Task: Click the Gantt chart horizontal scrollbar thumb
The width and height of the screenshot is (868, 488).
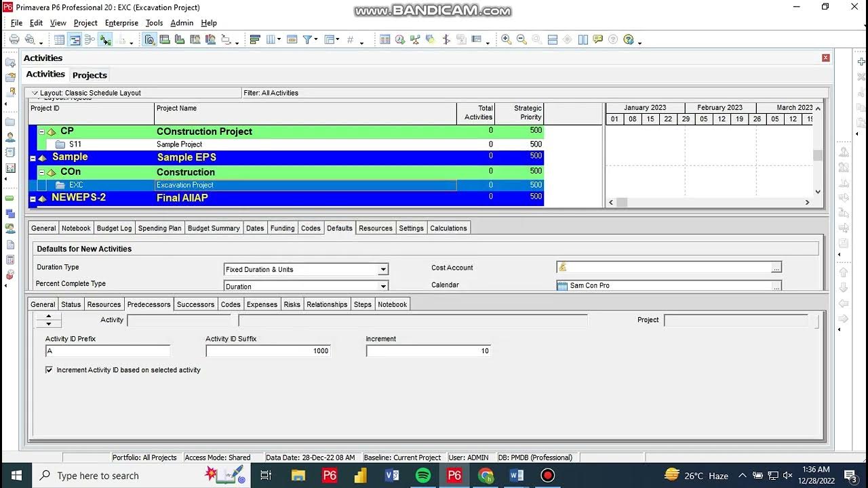Action: click(x=622, y=202)
